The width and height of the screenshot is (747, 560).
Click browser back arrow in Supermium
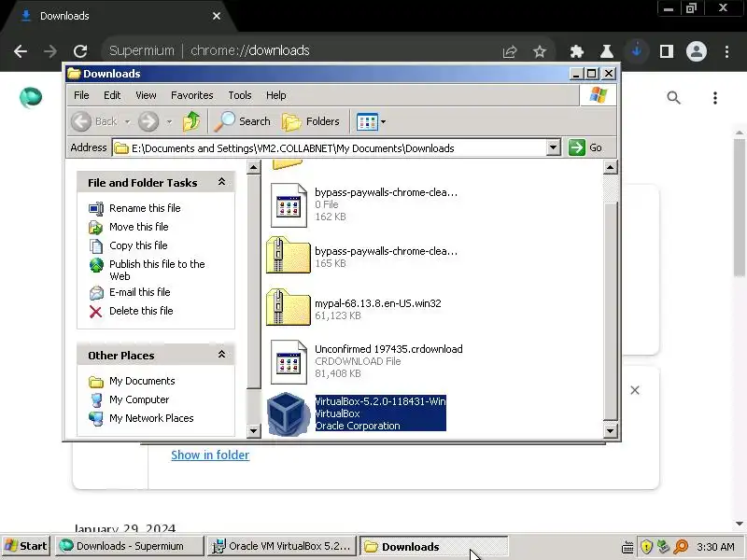(x=21, y=51)
